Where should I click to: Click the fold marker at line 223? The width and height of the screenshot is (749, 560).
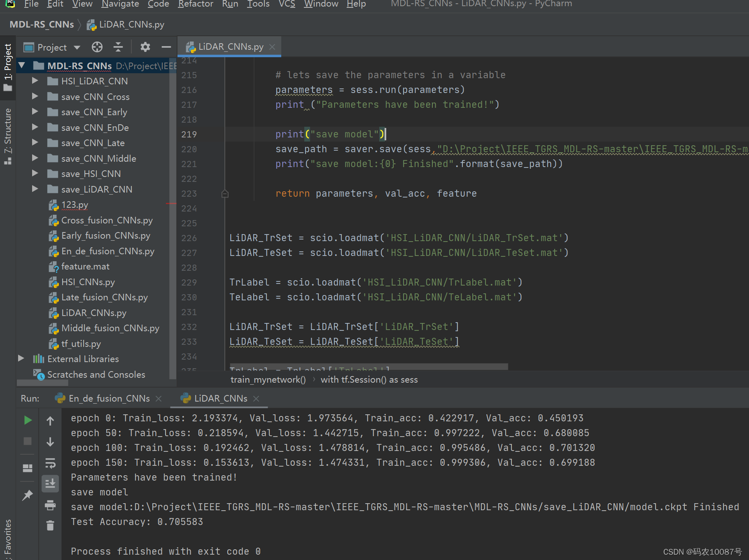coord(225,194)
